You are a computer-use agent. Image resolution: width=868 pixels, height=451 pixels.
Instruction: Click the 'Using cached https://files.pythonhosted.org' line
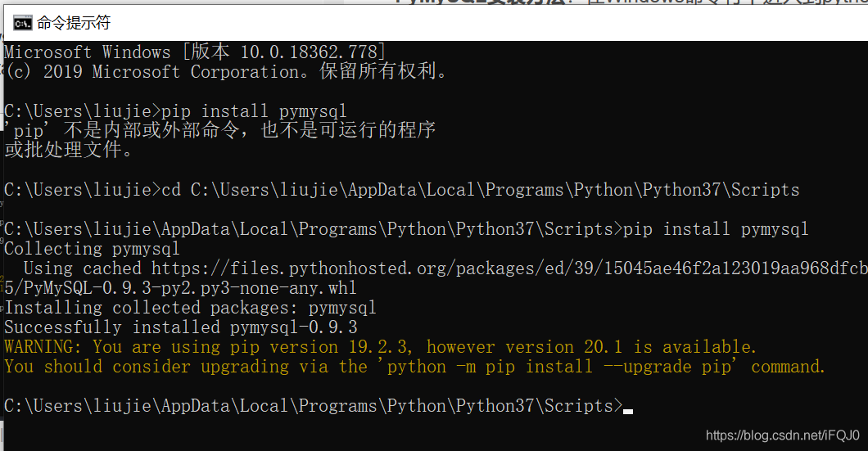pos(445,268)
